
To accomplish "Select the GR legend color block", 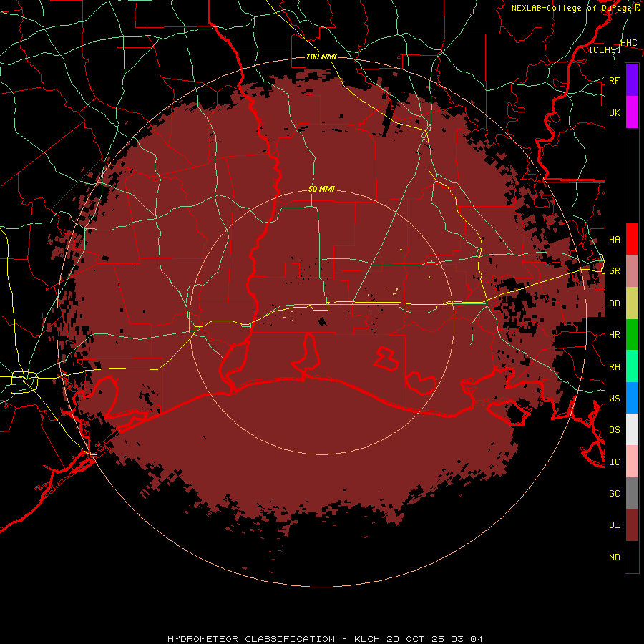I will (x=632, y=271).
